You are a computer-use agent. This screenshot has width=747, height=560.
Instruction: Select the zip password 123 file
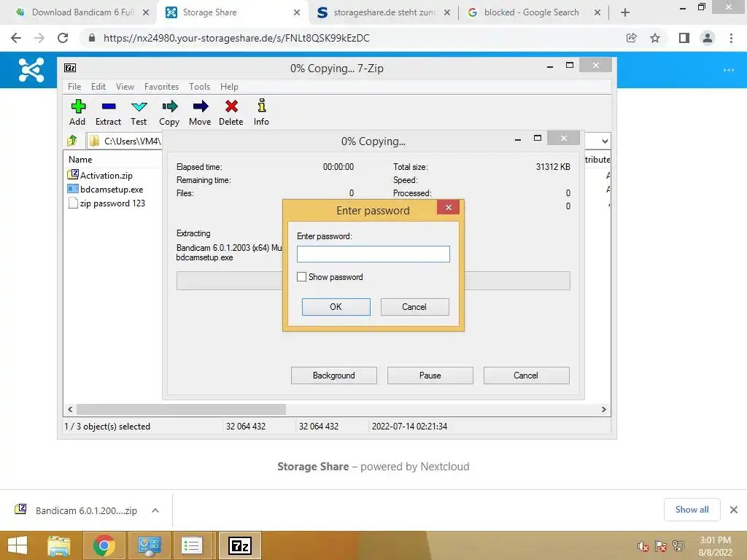pos(112,203)
